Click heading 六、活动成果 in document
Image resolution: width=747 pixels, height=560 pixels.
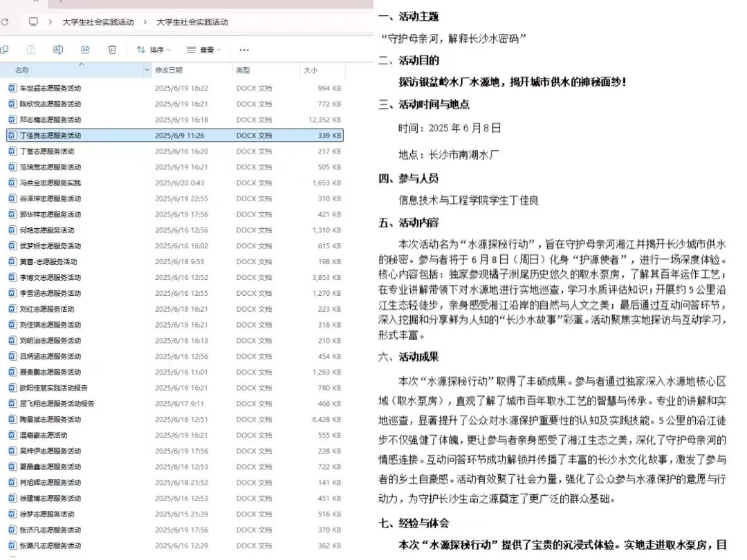408,357
